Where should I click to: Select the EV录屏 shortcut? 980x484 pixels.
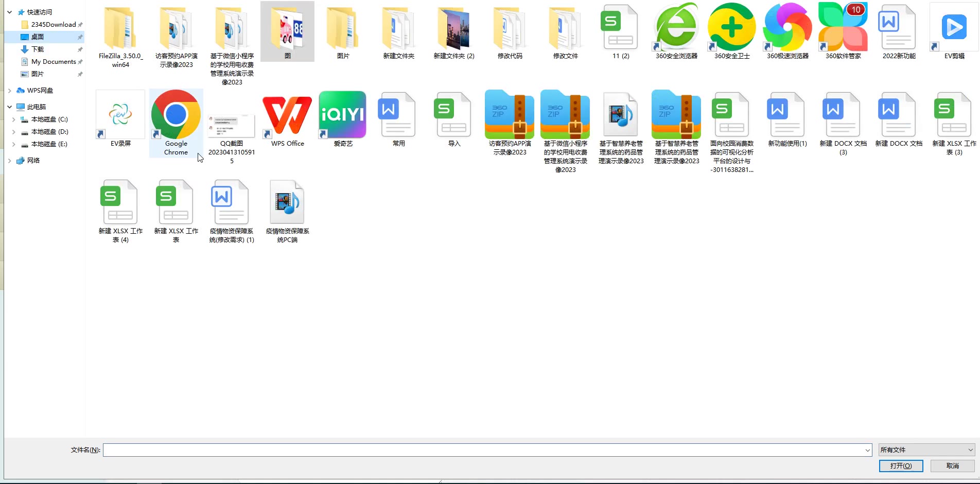[120, 119]
